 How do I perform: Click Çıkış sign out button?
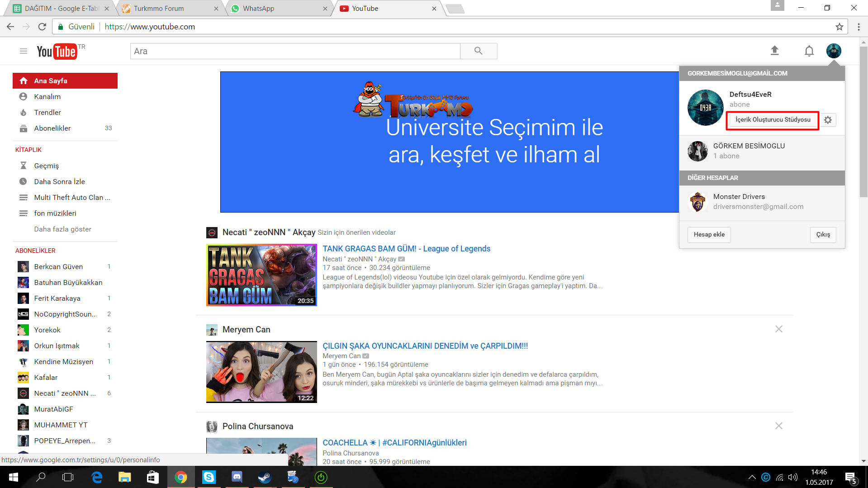823,234
